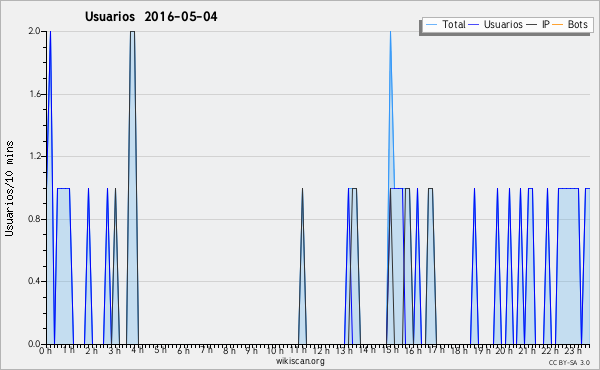Image resolution: width=600 pixels, height=370 pixels.
Task: Click the dark IP legend line
Action: [x=532, y=25]
